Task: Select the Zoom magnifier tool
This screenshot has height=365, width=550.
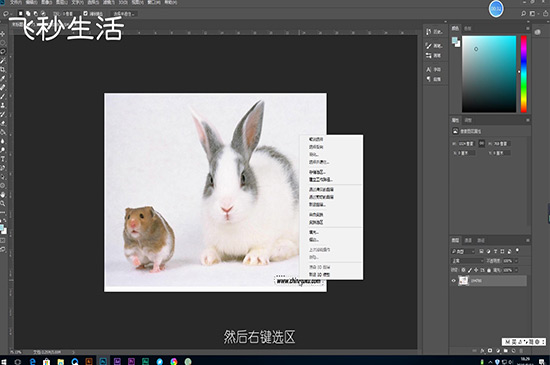Action: (x=3, y=203)
